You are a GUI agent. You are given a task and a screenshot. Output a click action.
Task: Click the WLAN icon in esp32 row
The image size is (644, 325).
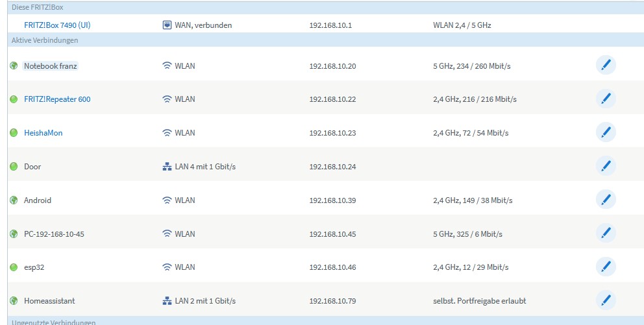pos(167,267)
